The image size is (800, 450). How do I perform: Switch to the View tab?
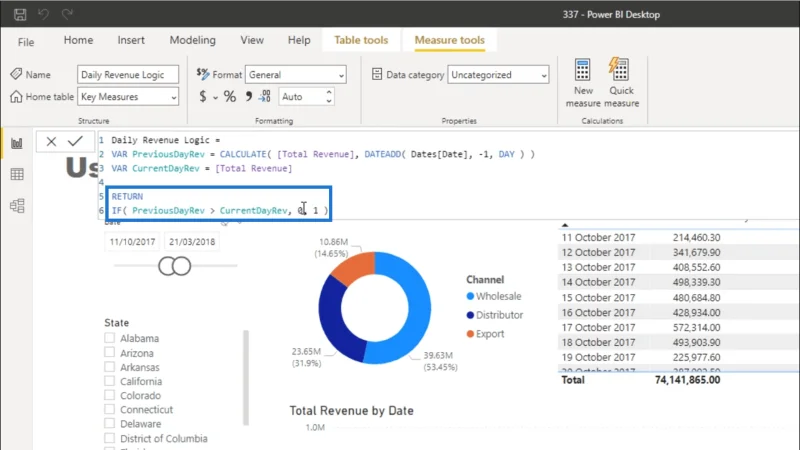[252, 40]
